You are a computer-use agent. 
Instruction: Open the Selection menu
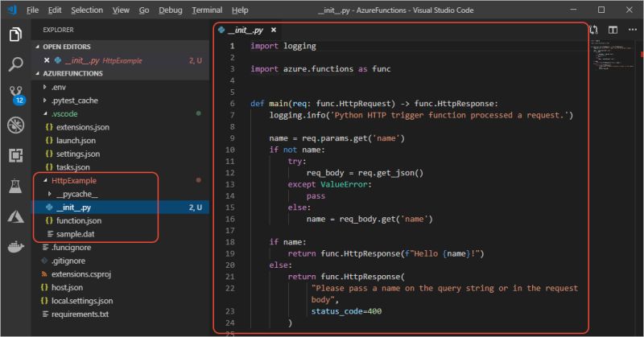coord(87,10)
